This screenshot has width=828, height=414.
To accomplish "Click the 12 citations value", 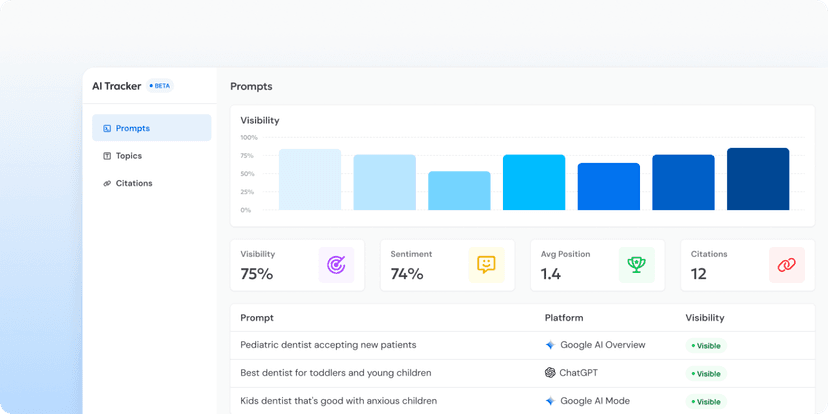I will 699,274.
